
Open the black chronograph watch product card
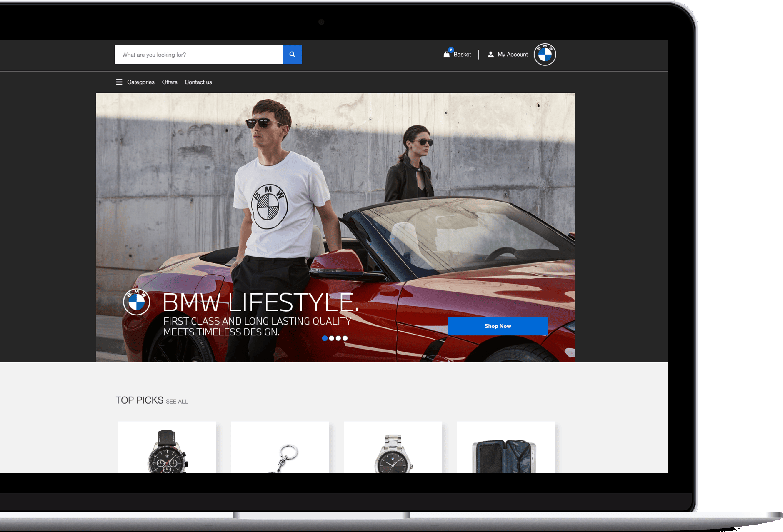[x=167, y=447]
